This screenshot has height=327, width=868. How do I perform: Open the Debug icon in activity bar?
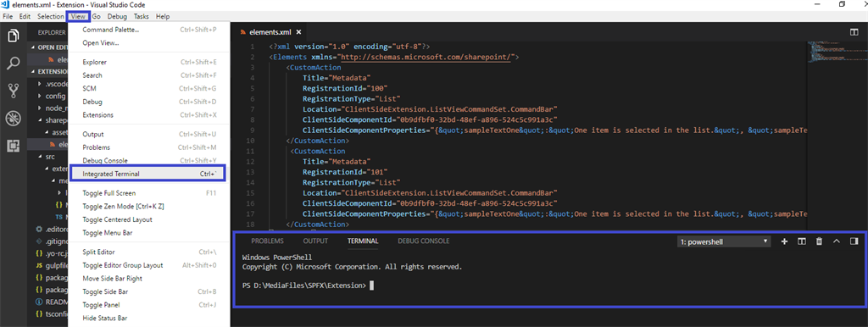pos(14,119)
